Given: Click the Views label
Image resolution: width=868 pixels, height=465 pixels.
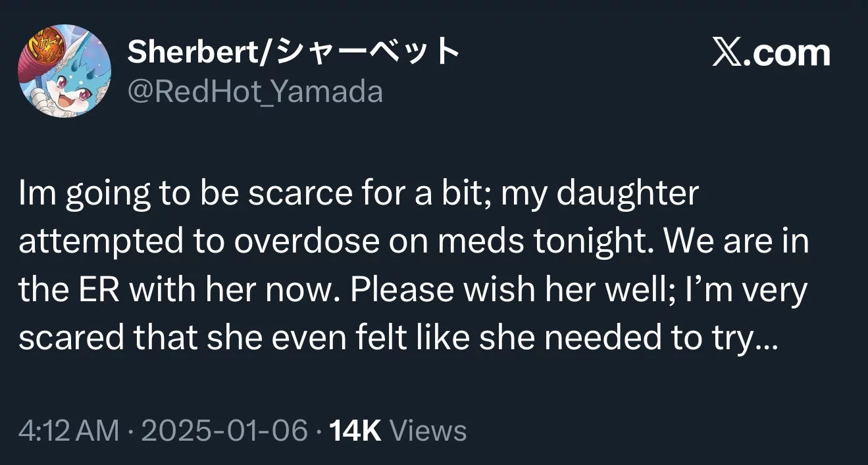Looking at the screenshot, I should 428,431.
